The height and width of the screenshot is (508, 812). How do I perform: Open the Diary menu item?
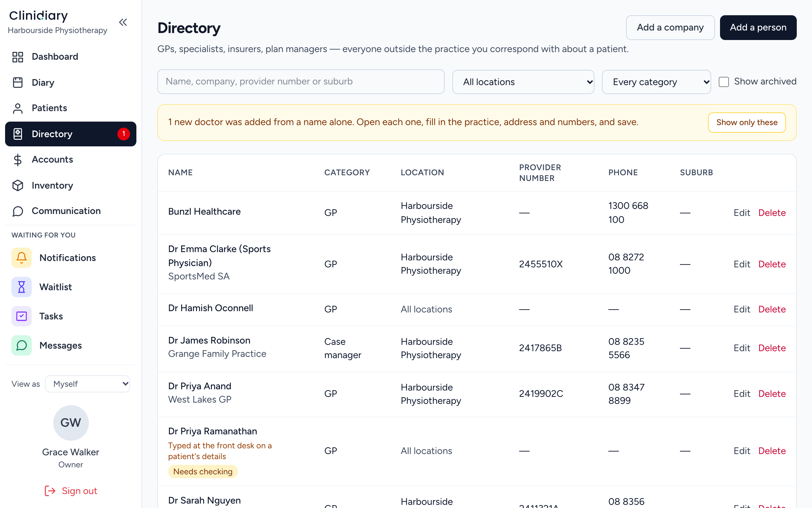[70, 82]
